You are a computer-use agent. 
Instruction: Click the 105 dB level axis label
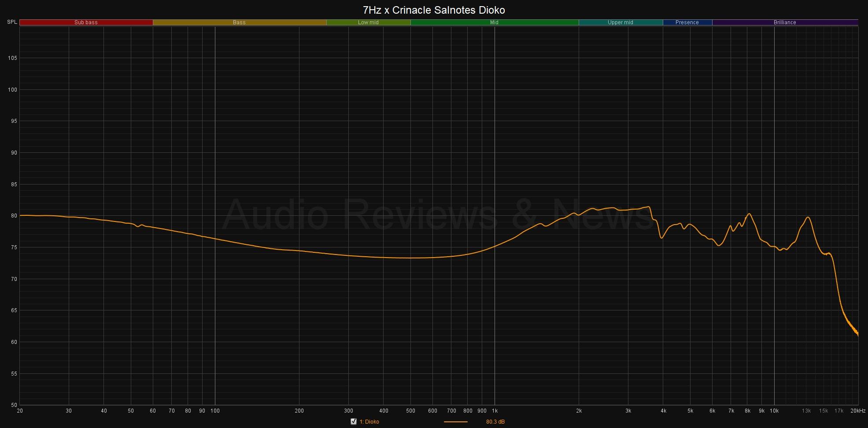13,58
